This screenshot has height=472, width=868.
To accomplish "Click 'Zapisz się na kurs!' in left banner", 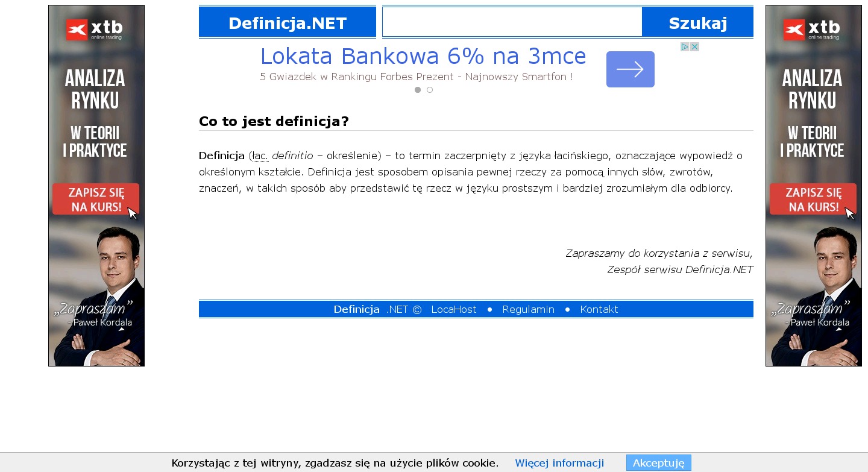I will [x=95, y=200].
